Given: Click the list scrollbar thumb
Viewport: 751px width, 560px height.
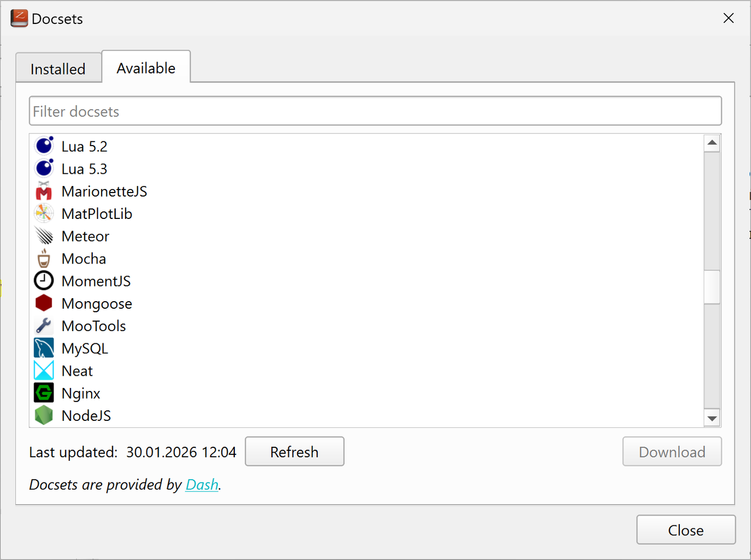Looking at the screenshot, I should [712, 287].
